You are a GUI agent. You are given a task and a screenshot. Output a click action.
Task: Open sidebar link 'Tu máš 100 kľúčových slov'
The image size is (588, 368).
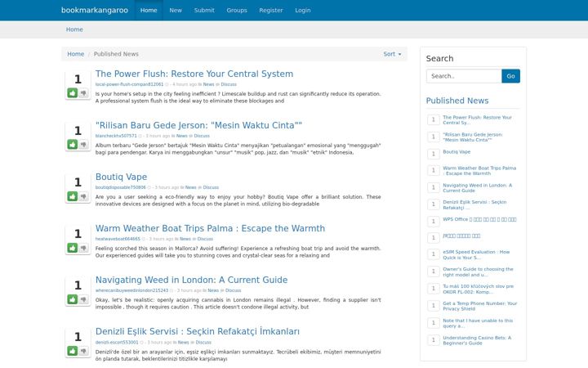(x=478, y=289)
